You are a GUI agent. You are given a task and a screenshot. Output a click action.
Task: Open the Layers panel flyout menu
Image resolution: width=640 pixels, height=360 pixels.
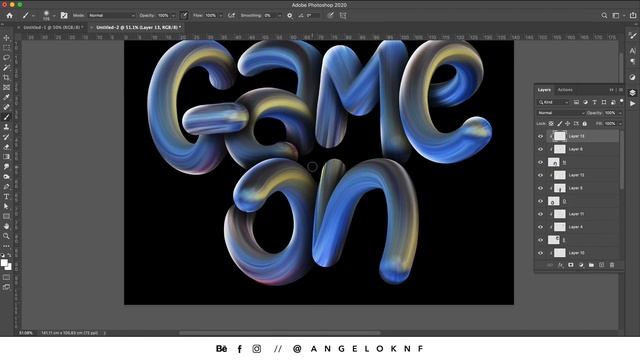(621, 90)
